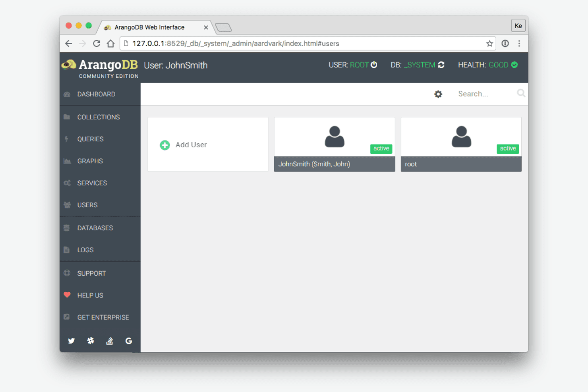Click the root user avatar icon
The width and height of the screenshot is (588, 392).
tap(461, 137)
